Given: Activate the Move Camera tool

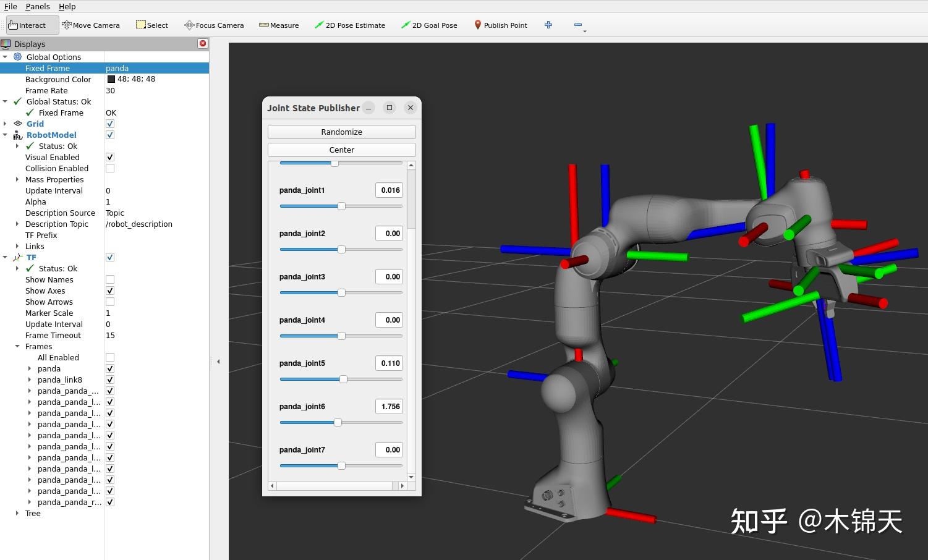Looking at the screenshot, I should click(91, 25).
